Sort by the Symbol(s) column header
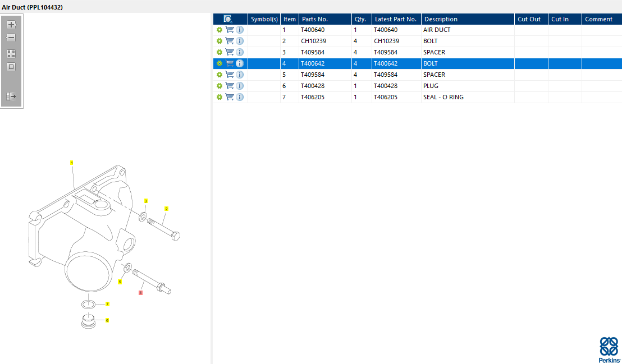 point(264,19)
